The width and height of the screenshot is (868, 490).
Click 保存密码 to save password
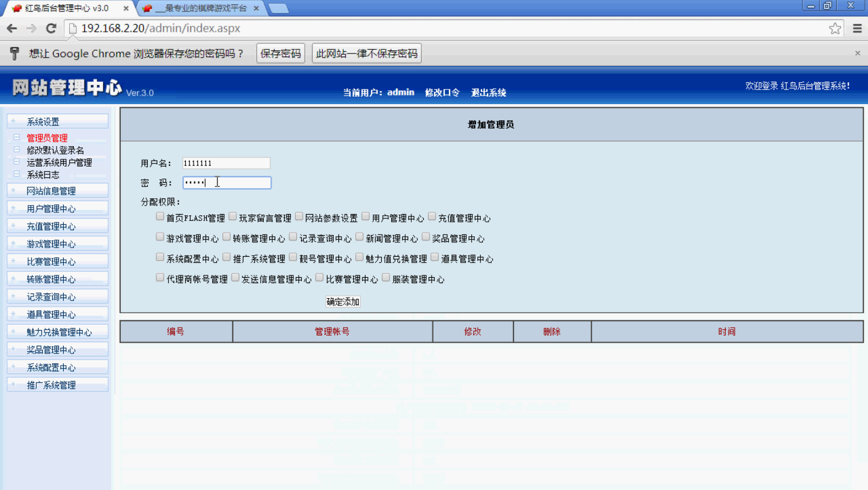point(280,54)
